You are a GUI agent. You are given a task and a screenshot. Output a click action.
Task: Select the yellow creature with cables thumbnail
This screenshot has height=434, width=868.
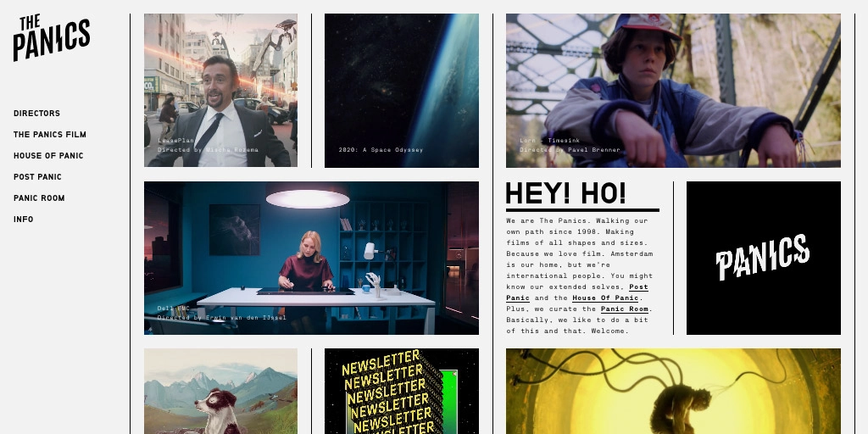(x=673, y=391)
